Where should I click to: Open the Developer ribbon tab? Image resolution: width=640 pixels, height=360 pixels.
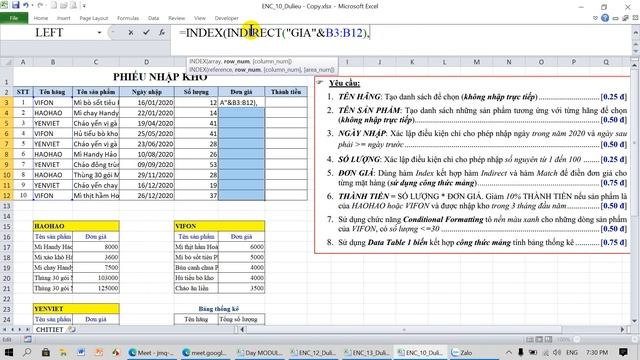pyautogui.click(x=227, y=18)
